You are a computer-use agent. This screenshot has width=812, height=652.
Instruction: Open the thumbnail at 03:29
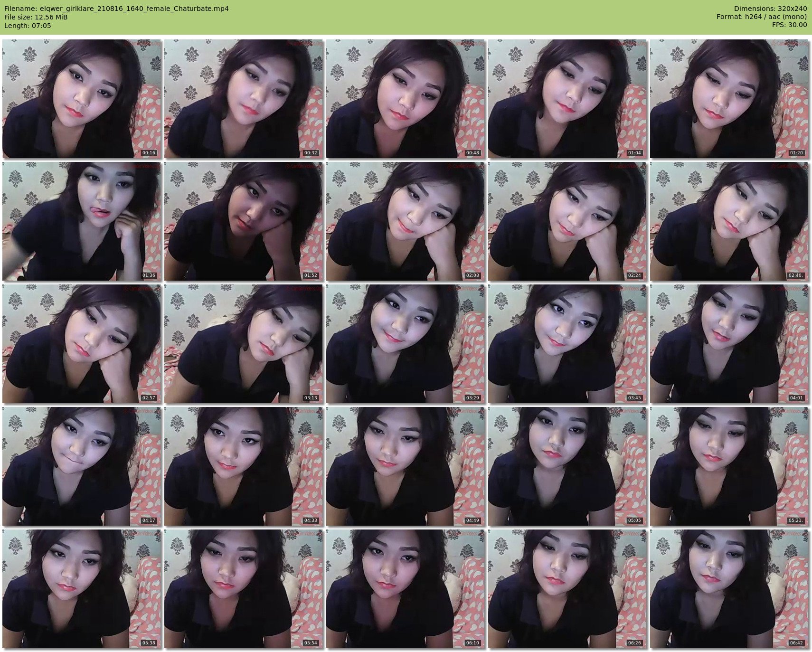tap(406, 344)
